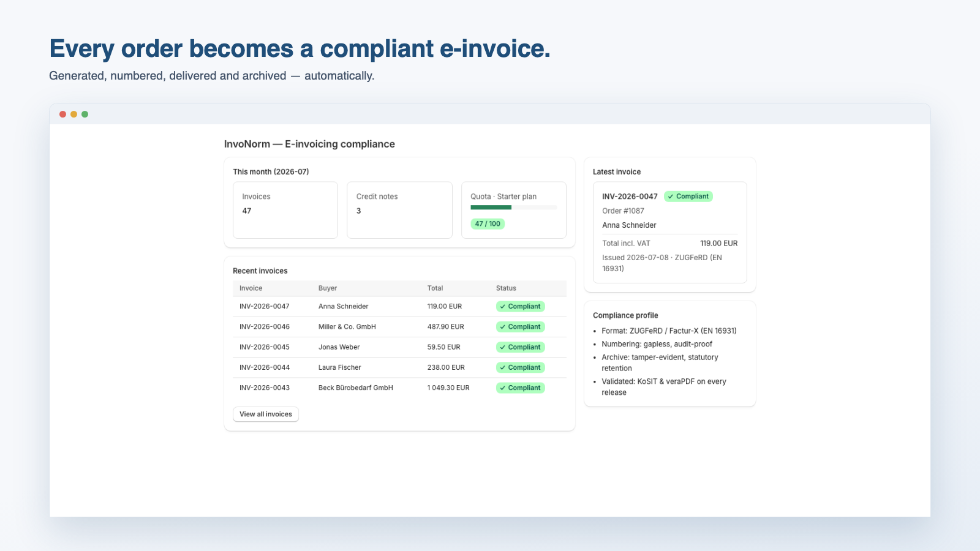Click the 59.50 EUR total

coord(444,347)
